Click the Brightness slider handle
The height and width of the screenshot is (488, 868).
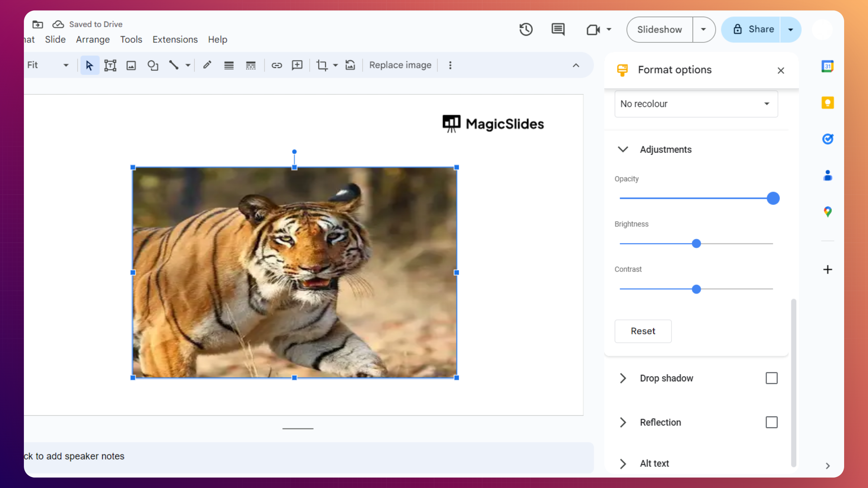click(x=696, y=244)
